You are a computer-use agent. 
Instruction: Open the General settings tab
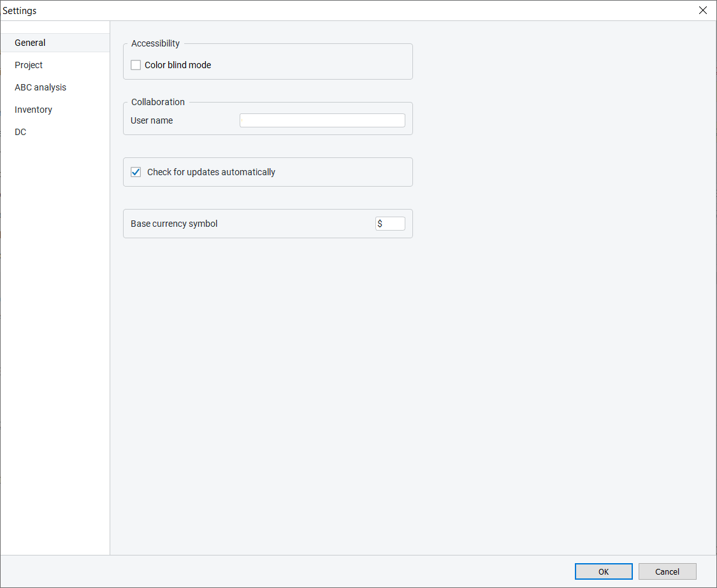pos(31,43)
